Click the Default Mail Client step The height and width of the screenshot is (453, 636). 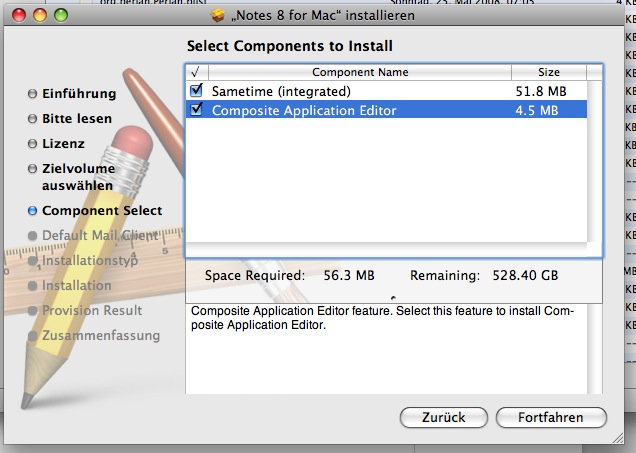[x=100, y=235]
